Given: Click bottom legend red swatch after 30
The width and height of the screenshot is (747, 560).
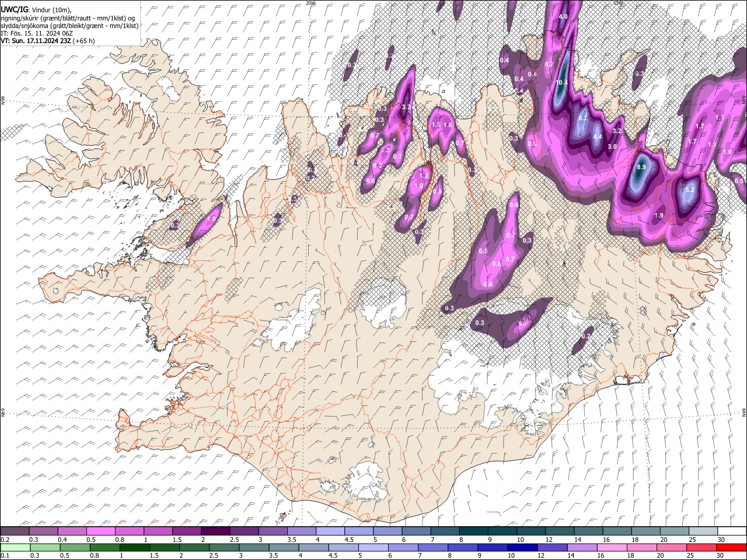Looking at the screenshot, I should (732, 547).
